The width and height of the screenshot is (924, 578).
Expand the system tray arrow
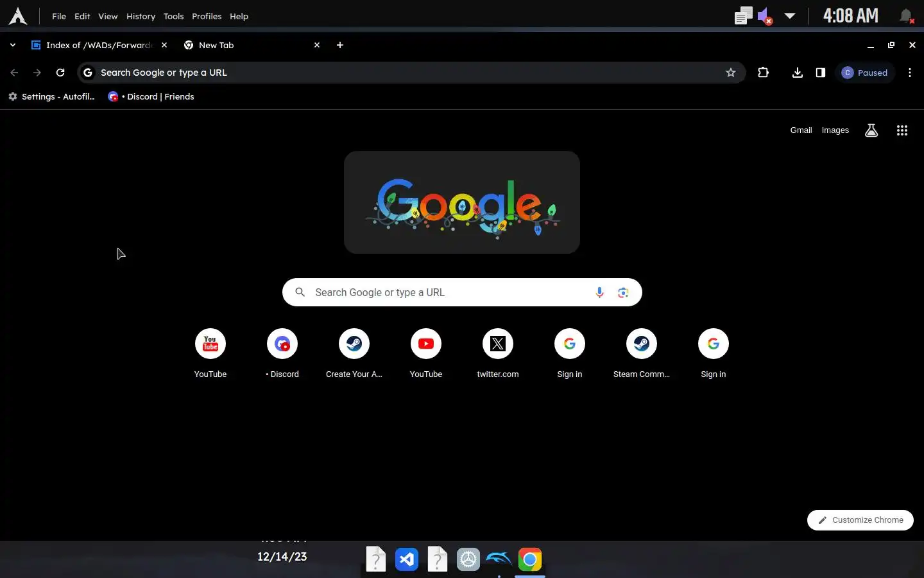click(x=790, y=16)
